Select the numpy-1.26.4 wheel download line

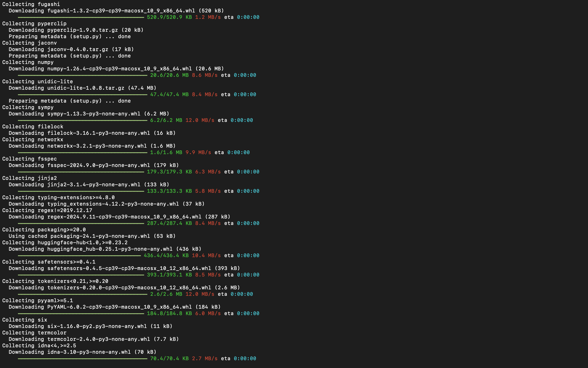116,69
